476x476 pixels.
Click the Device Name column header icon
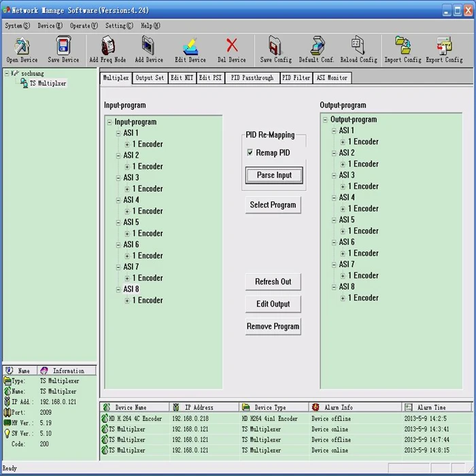coord(107,407)
